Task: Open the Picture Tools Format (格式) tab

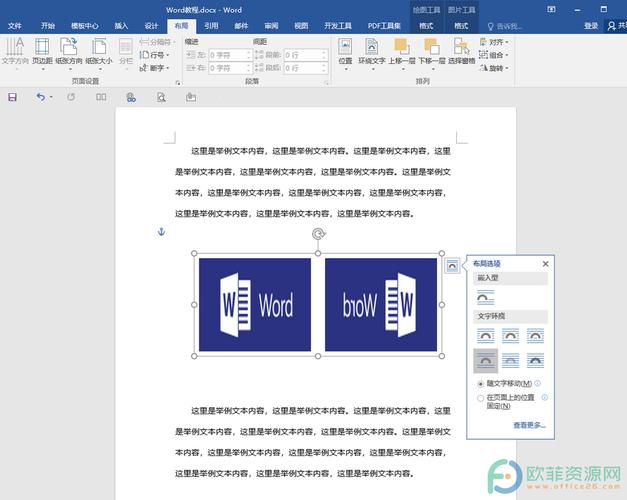Action: [x=461, y=26]
